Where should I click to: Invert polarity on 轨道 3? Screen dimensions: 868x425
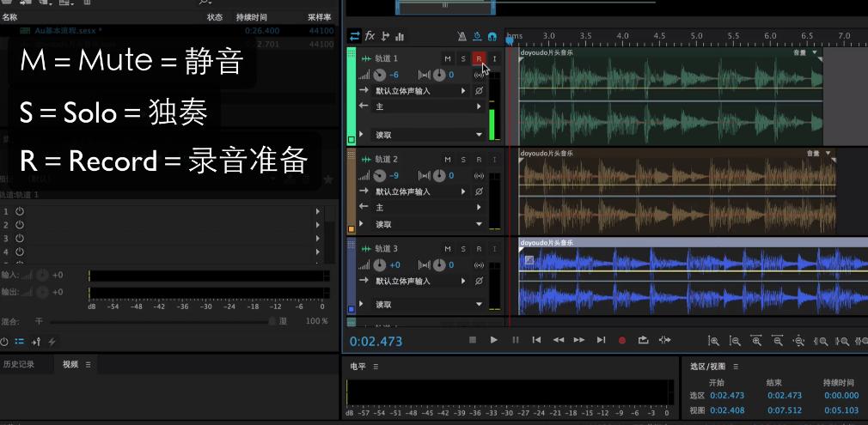point(479,281)
